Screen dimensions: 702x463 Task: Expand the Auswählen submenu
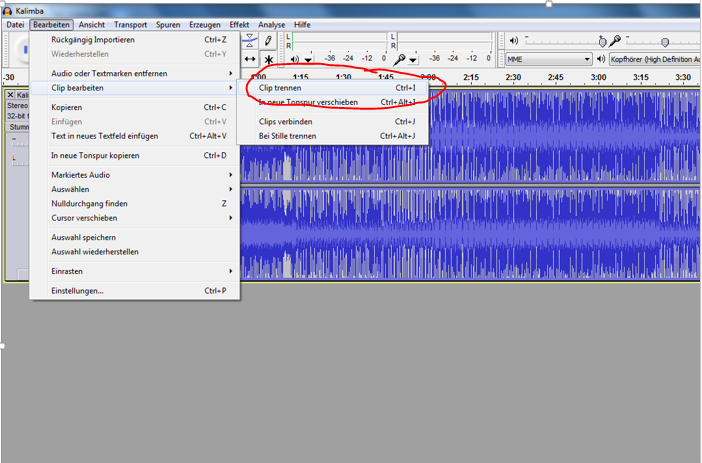(70, 189)
